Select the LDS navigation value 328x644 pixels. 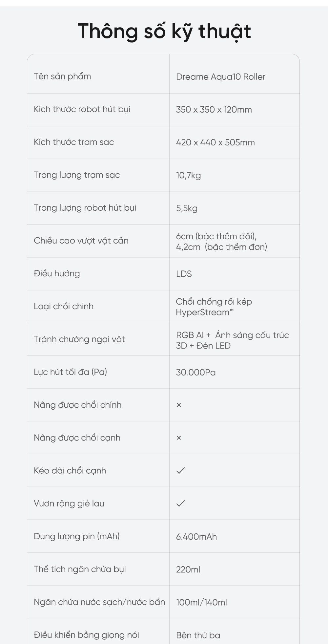point(184,274)
